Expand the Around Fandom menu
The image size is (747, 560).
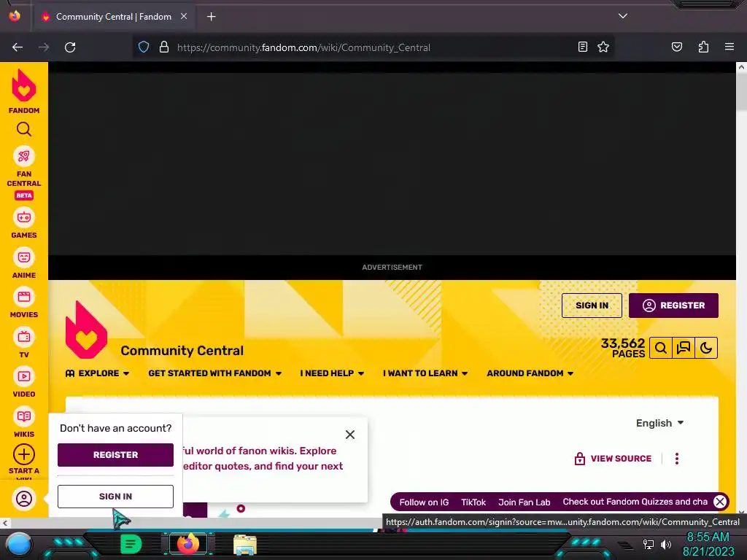point(530,373)
